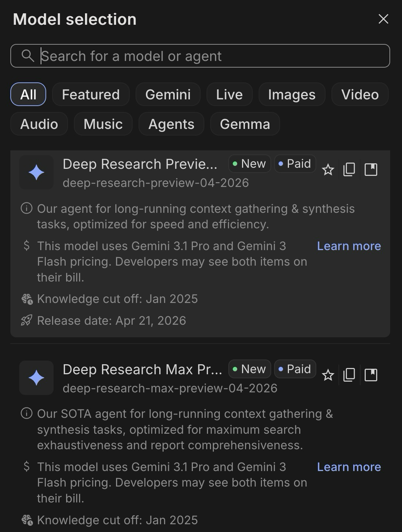Filter models by Live
Image resolution: width=402 pixels, height=532 pixels.
[x=229, y=94]
